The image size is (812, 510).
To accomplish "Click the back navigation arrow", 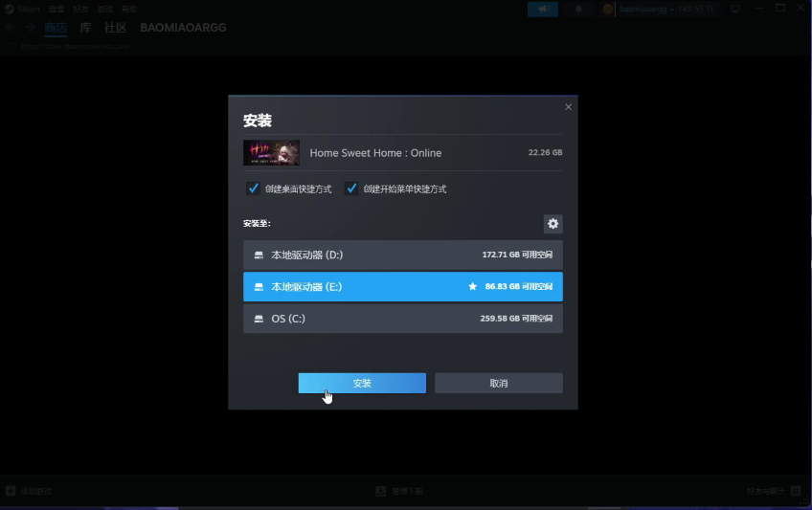I will (11, 28).
